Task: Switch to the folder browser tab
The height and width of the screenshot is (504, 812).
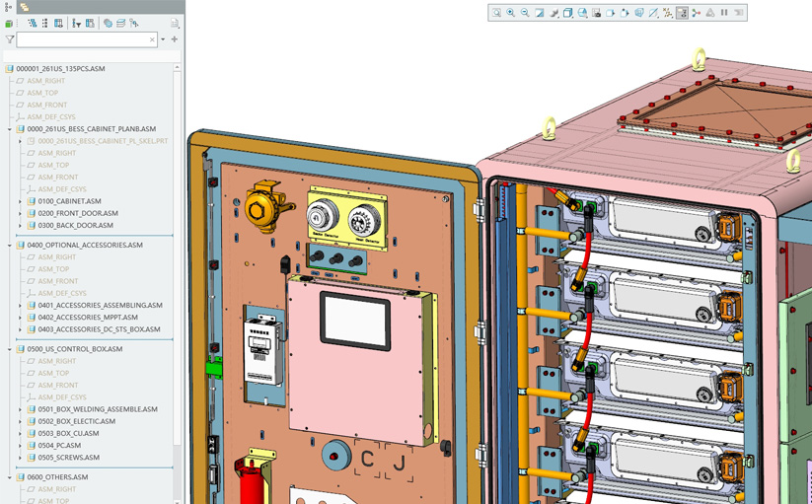Action: 24,7
